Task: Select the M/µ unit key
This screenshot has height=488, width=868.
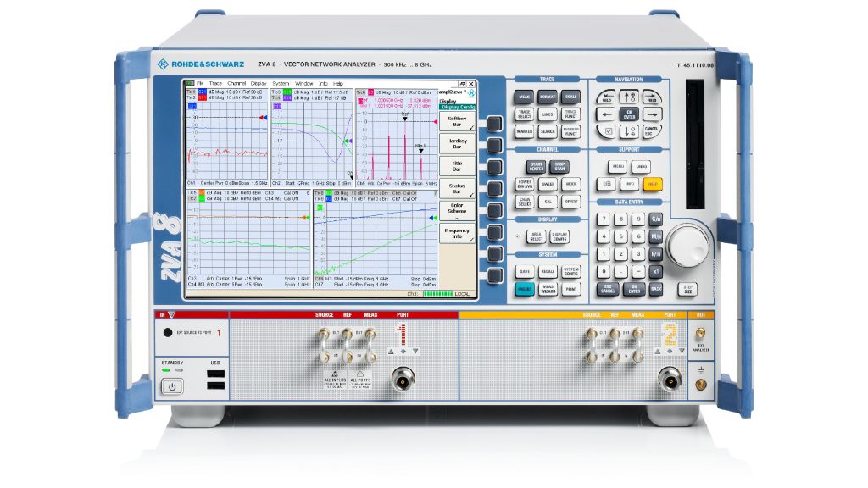Action: [656, 236]
